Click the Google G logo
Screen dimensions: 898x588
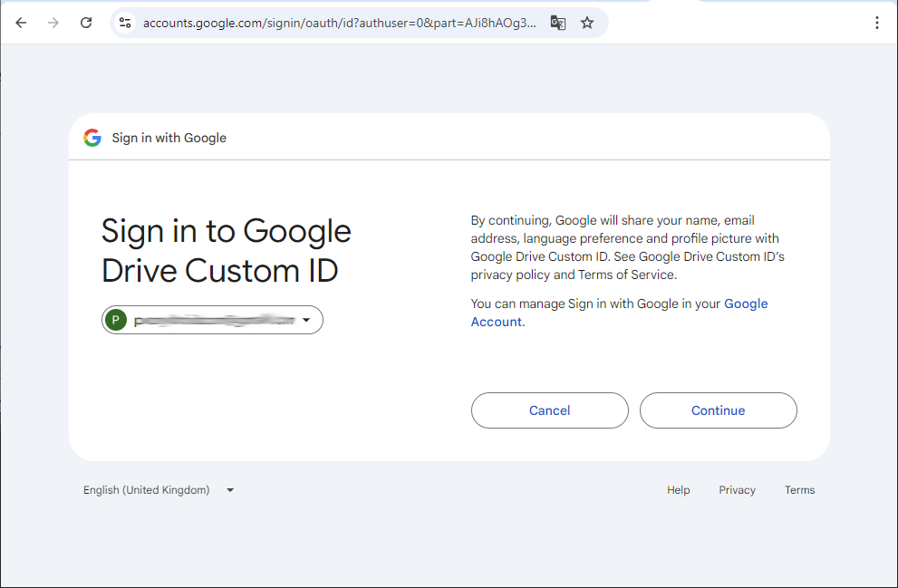coord(92,138)
